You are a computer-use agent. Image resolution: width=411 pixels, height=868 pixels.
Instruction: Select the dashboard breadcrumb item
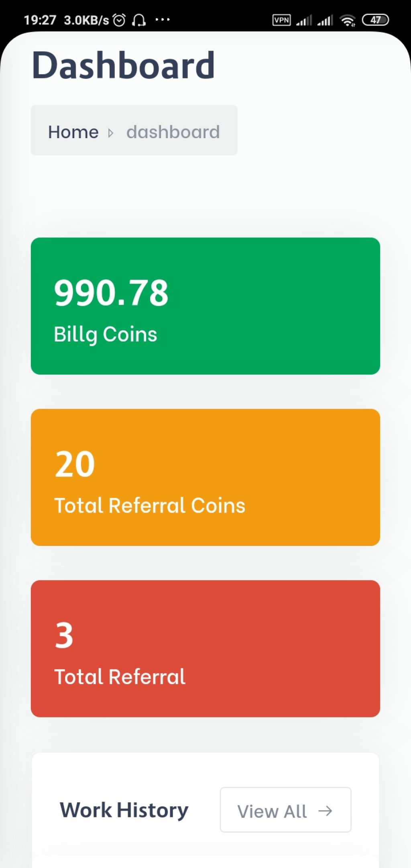point(173,132)
